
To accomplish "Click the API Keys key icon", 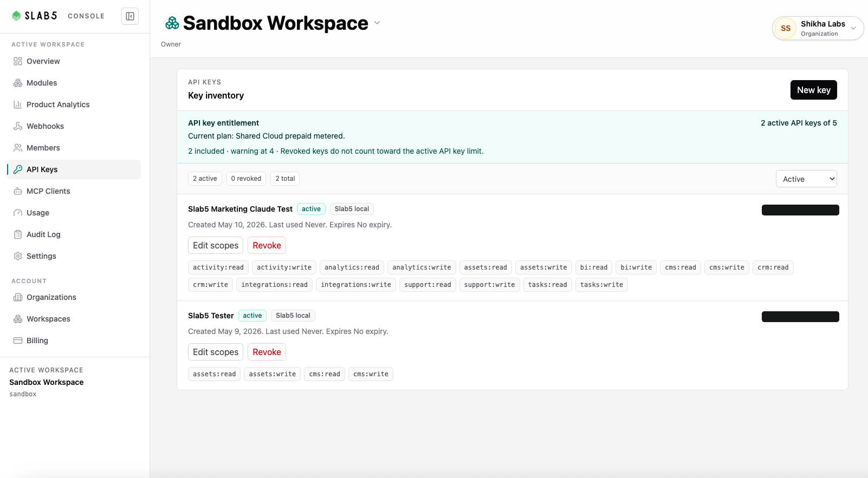I will pos(18,169).
